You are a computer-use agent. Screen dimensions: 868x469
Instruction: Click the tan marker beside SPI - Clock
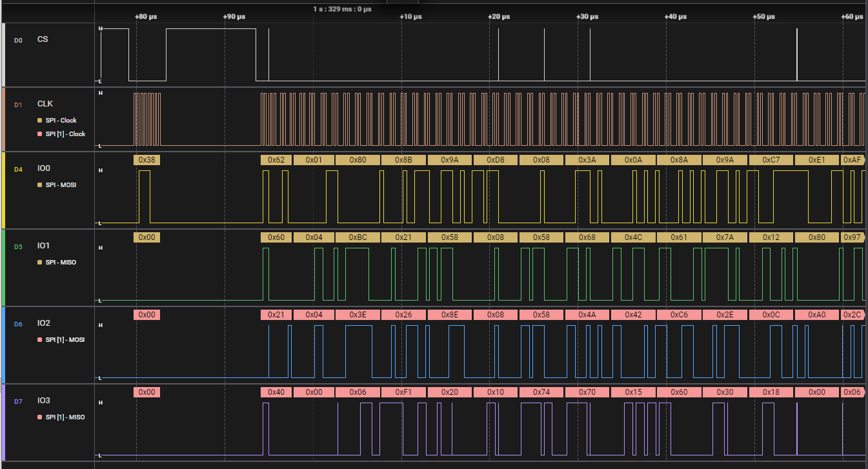40,121
